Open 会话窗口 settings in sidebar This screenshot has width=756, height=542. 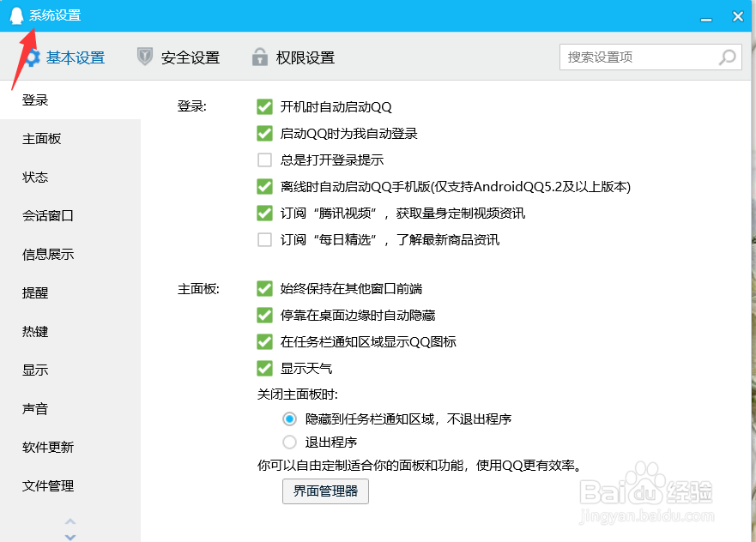70,216
